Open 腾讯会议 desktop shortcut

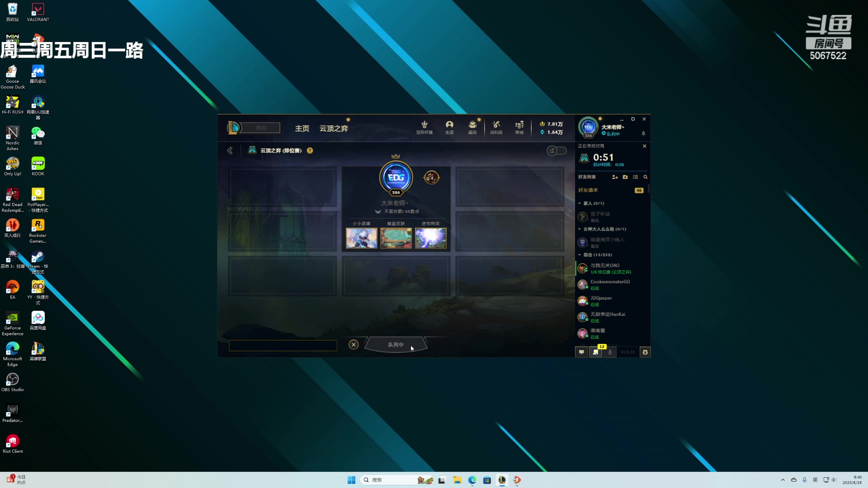38,74
